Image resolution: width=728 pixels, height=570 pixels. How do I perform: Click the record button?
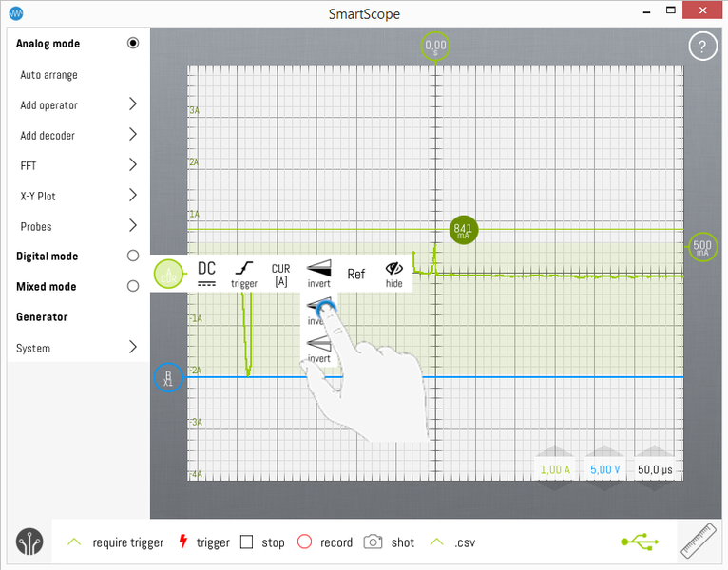pyautogui.click(x=304, y=542)
